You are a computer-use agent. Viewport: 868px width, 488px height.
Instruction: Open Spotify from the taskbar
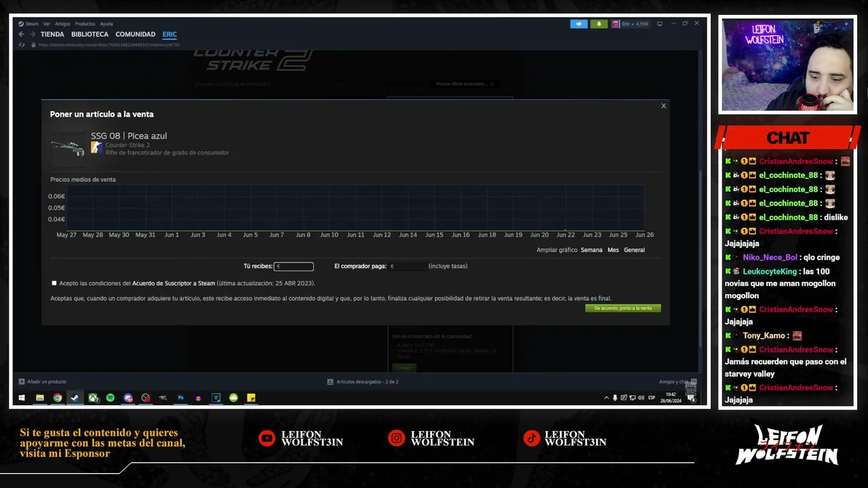point(111,398)
